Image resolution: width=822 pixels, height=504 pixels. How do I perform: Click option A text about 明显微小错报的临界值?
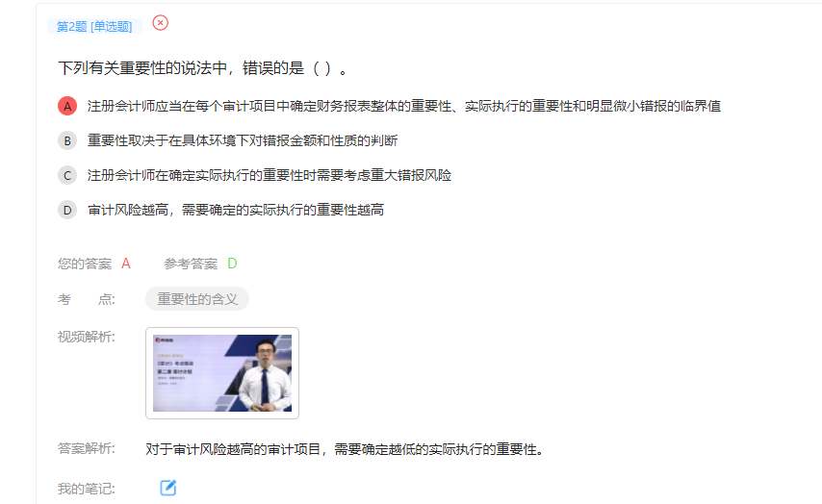403,107
